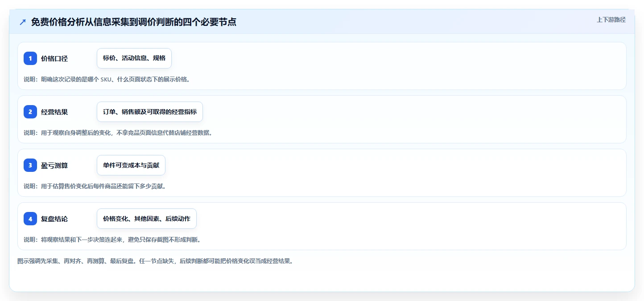Select the 标价、活动信息、规格 chip

134,58
